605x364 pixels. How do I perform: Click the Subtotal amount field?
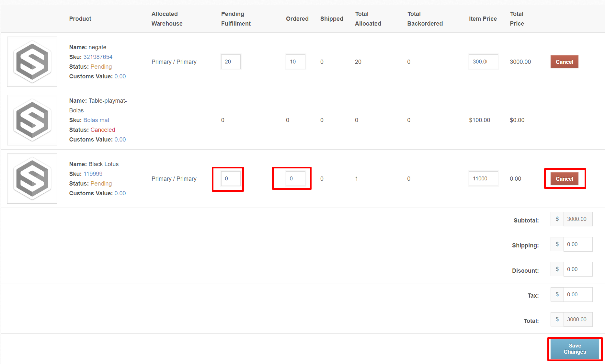pos(577,219)
